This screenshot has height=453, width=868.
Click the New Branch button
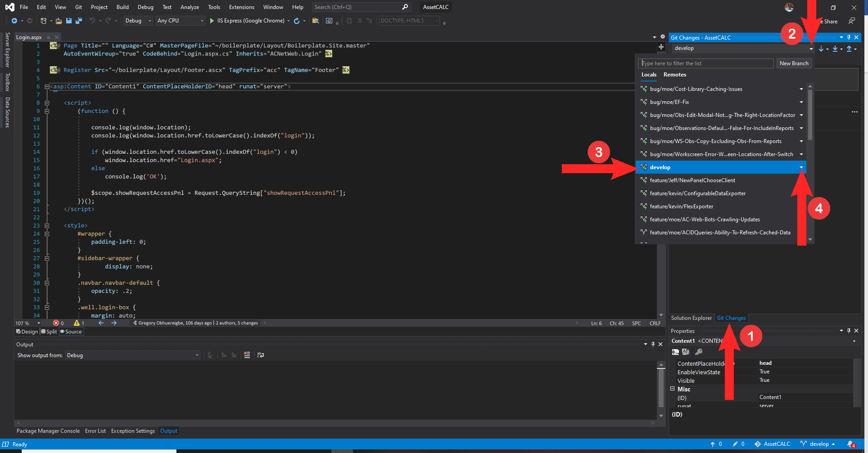[x=794, y=63]
